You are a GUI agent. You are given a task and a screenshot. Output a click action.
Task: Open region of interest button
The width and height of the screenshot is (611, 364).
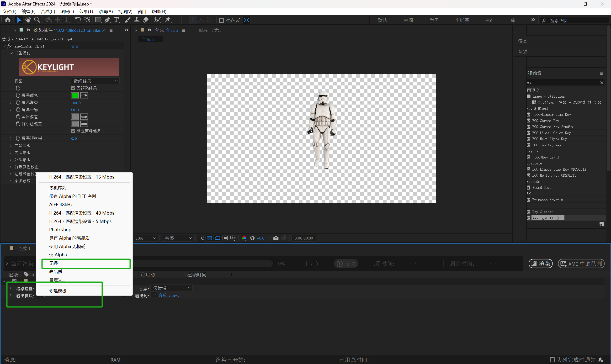pos(225,238)
